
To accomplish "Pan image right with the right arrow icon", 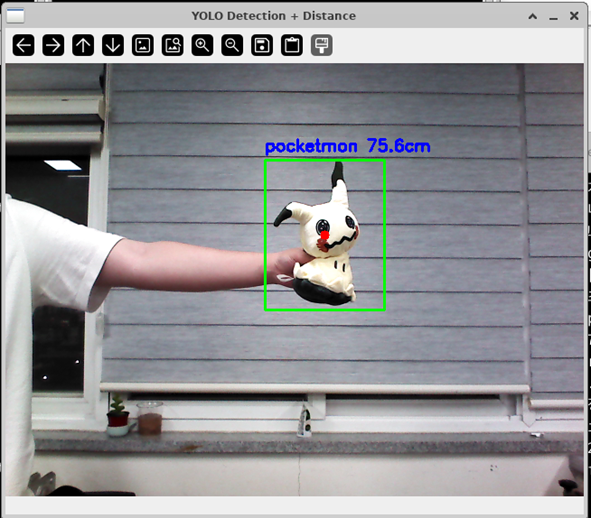I will (53, 45).
